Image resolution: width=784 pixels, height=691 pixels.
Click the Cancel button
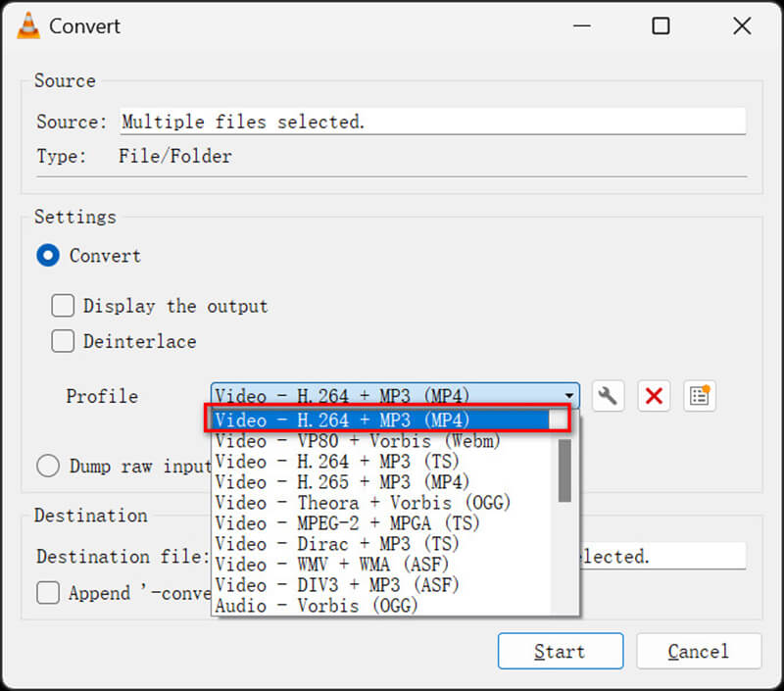click(x=699, y=651)
